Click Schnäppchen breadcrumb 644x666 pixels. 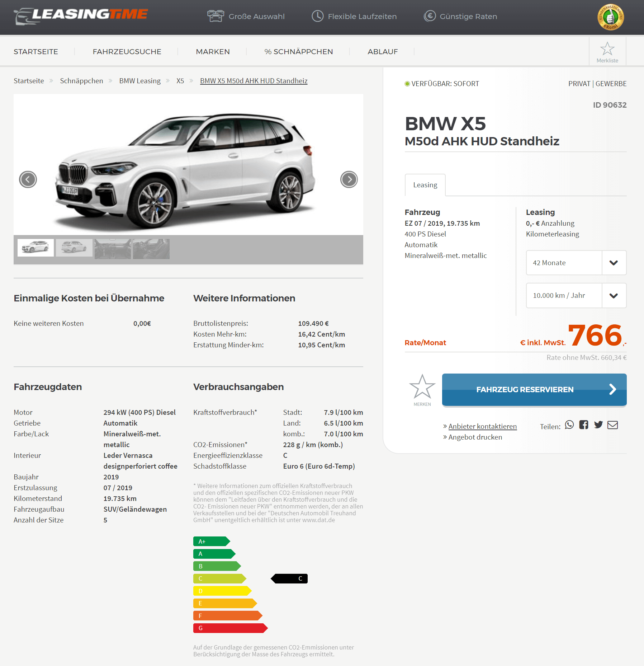81,81
